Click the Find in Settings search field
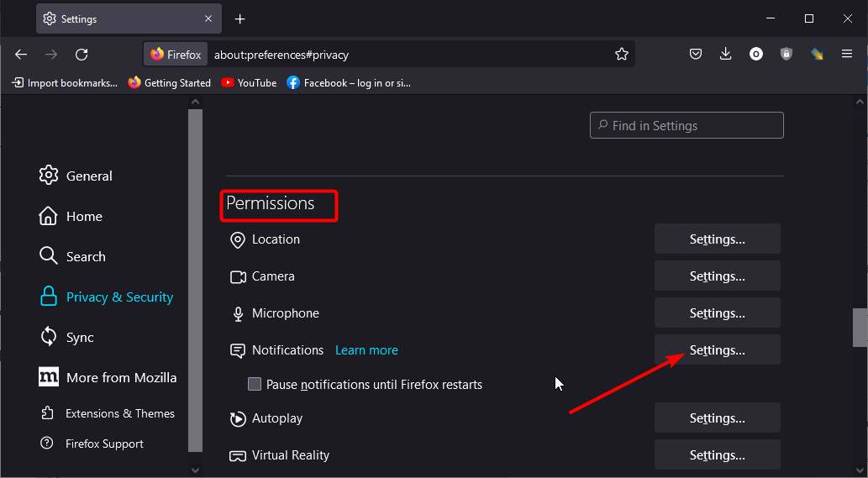Viewport: 868px width, 478px height. tap(687, 125)
